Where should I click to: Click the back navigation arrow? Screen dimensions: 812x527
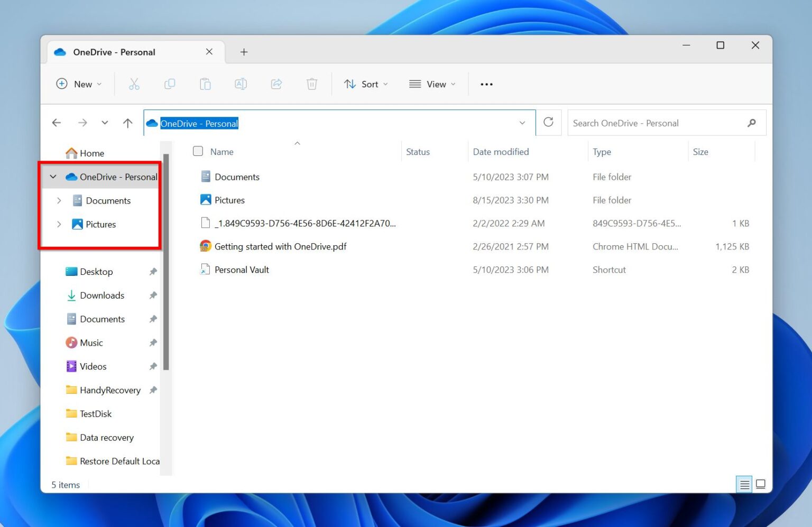(57, 122)
